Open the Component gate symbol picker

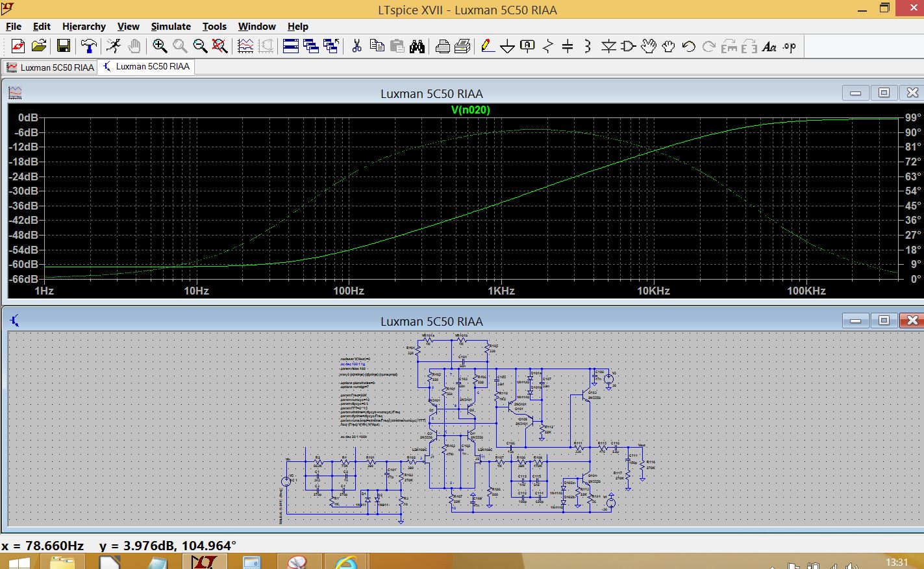(629, 46)
